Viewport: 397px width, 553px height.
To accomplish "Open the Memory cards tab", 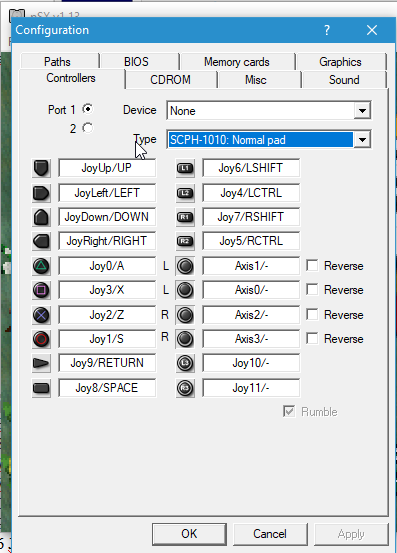I will [x=237, y=62].
